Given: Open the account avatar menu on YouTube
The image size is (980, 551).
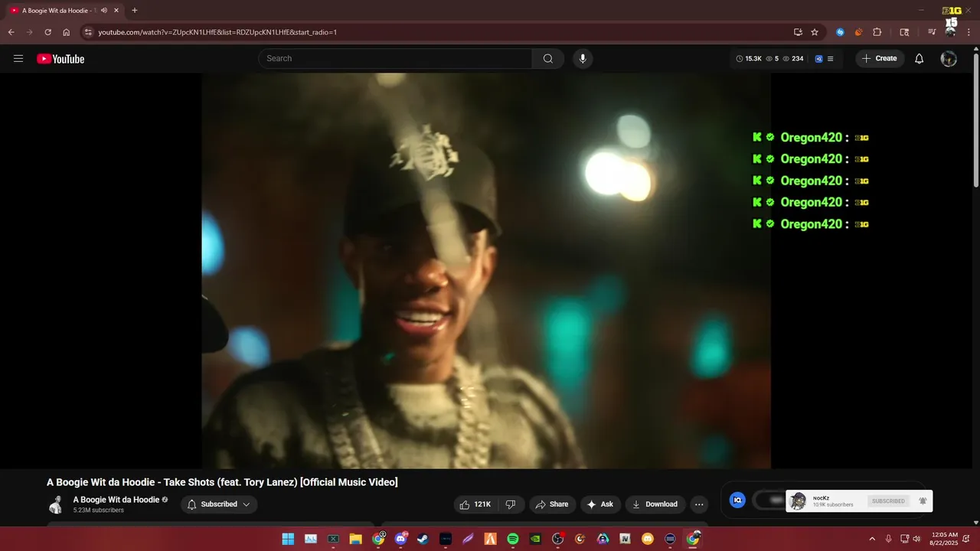Looking at the screenshot, I should tap(949, 59).
